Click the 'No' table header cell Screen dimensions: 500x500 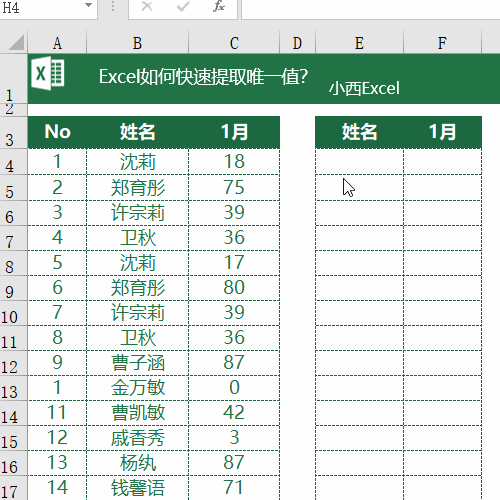[57, 132]
